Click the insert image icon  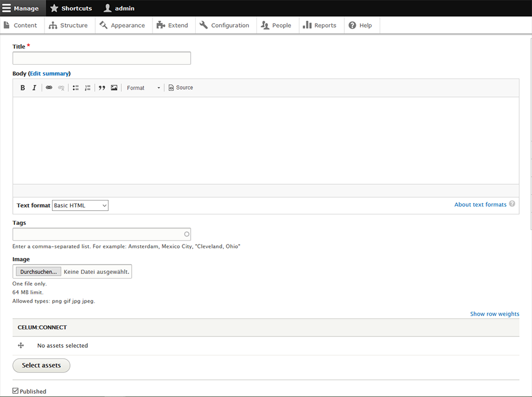pos(114,88)
